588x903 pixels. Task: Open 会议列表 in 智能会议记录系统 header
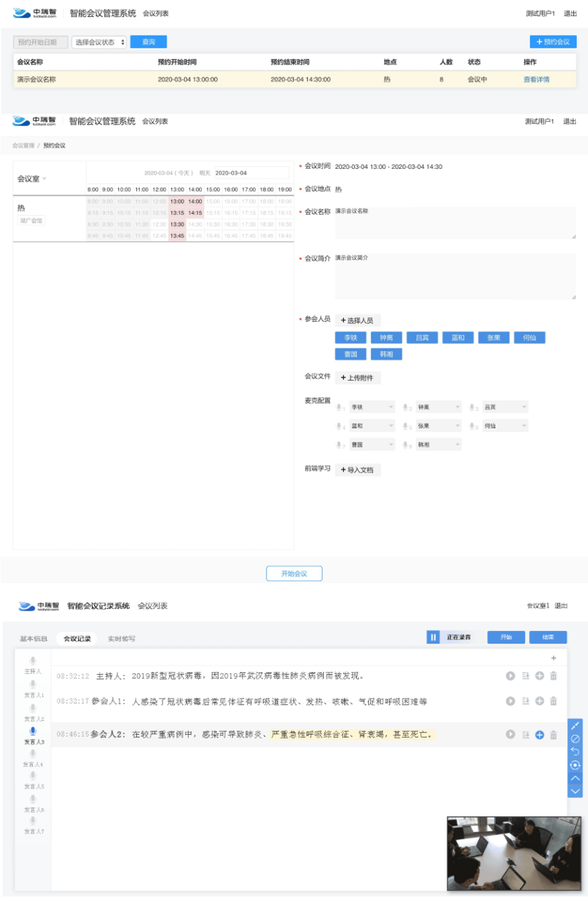pyautogui.click(x=152, y=606)
